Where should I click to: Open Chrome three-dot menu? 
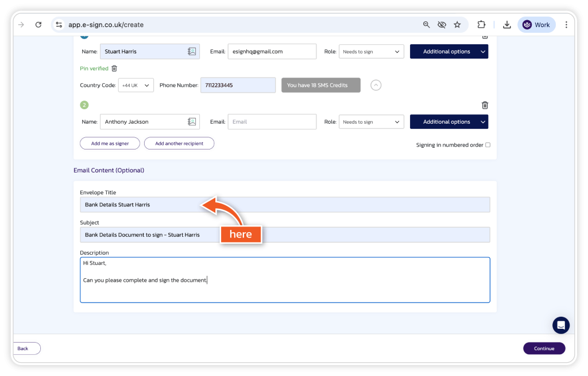(566, 25)
